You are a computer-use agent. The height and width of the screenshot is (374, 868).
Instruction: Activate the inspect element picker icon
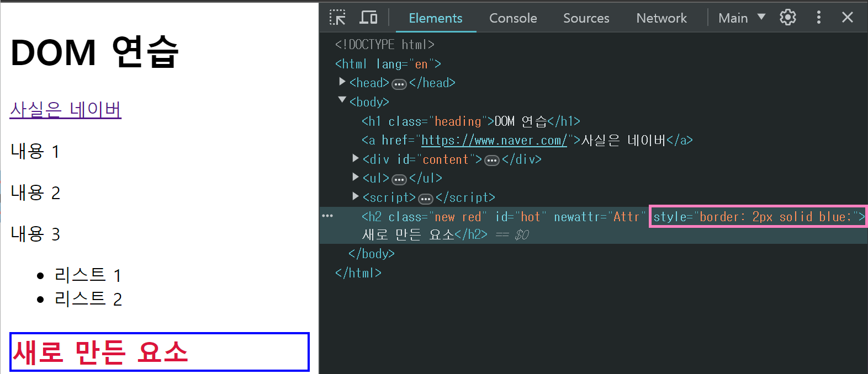pos(337,18)
